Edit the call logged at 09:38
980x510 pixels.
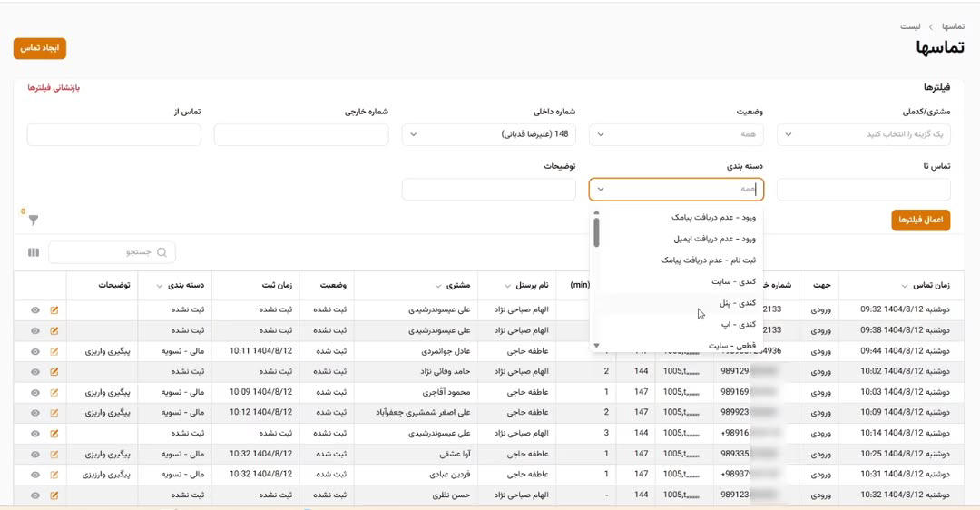click(54, 330)
